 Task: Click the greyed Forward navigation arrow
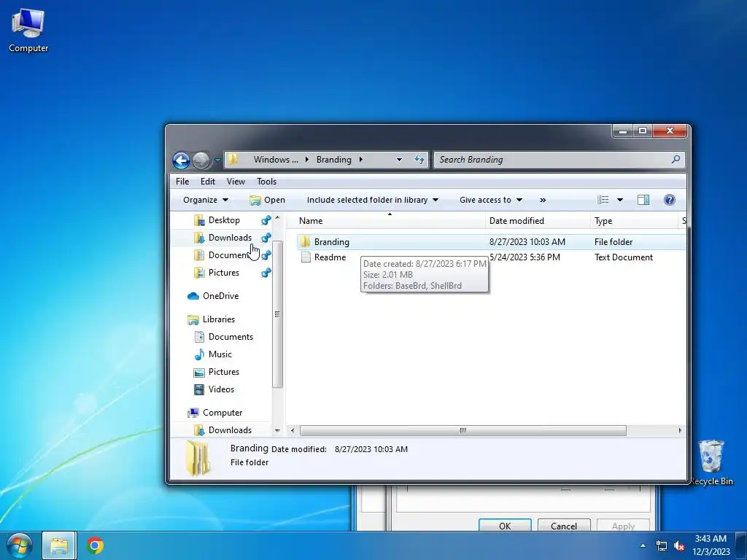201,160
